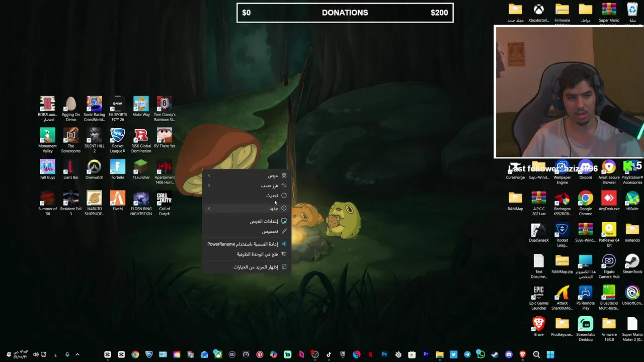Click the volume speaker tray icon

point(35,354)
